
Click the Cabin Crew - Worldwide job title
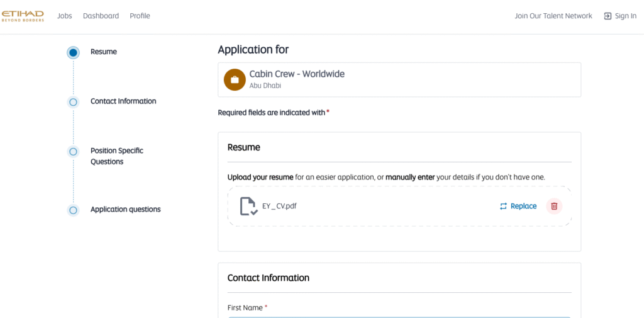click(x=297, y=74)
